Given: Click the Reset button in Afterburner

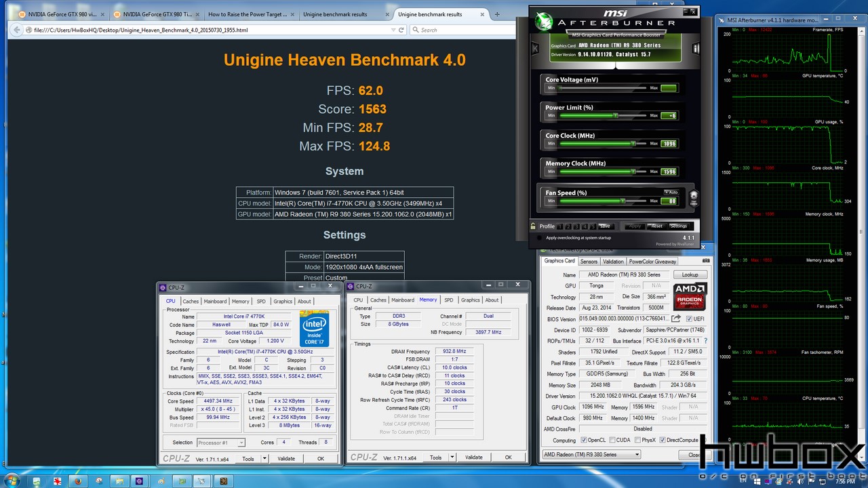Looking at the screenshot, I should [656, 226].
